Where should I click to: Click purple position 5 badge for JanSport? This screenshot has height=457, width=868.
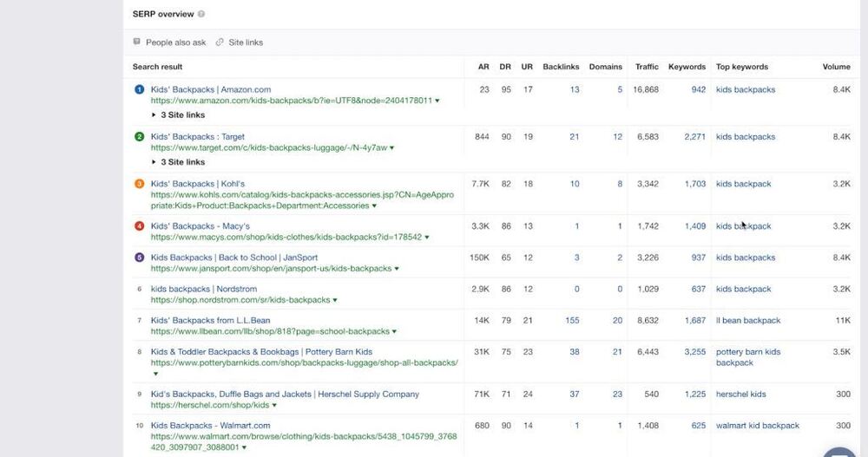click(x=140, y=258)
